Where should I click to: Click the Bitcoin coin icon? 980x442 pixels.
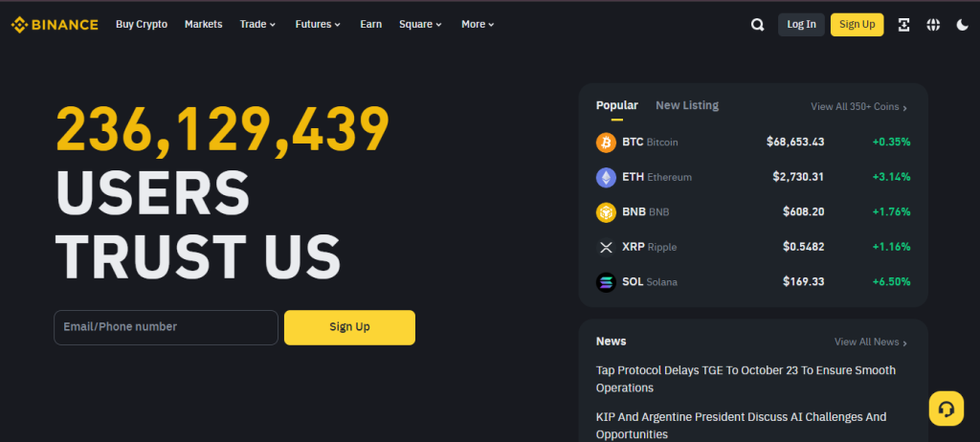(x=606, y=142)
